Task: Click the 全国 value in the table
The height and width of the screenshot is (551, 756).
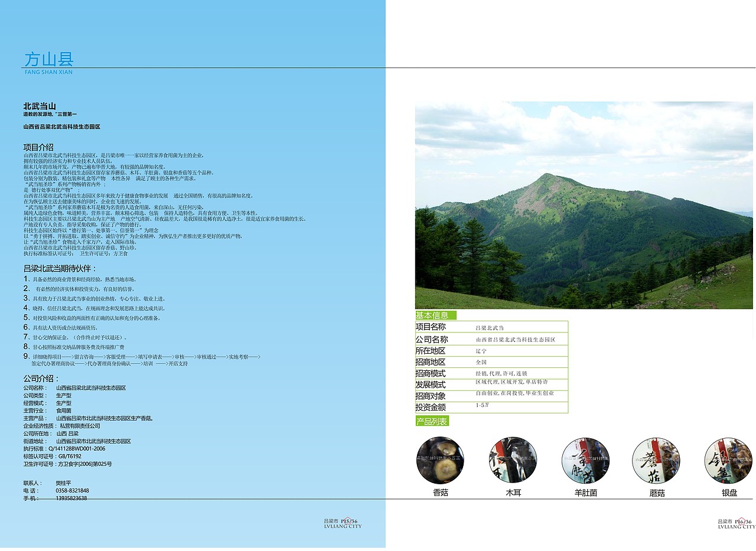Action: tap(481, 362)
